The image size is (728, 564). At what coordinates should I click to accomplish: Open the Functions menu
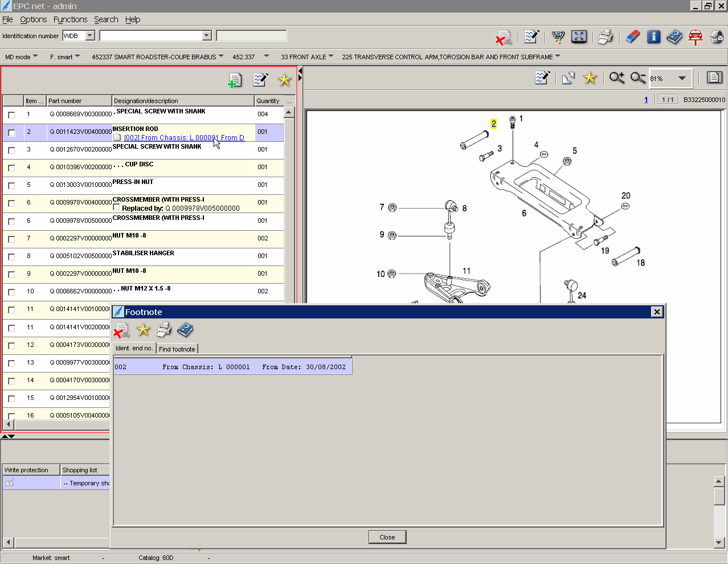(70, 19)
